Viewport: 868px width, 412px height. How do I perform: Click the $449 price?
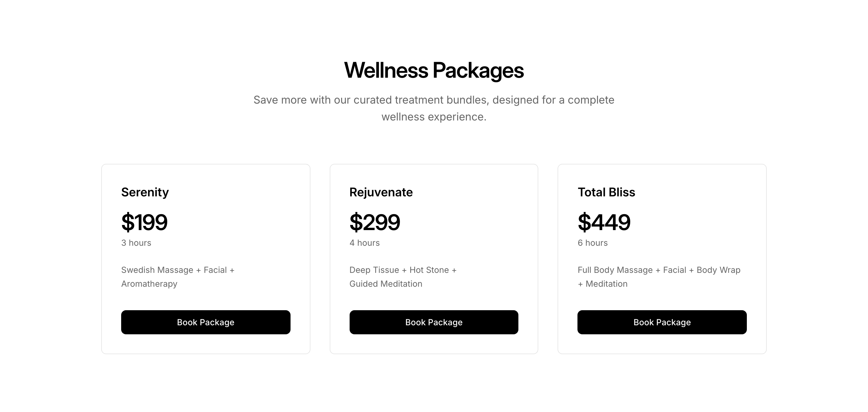tap(604, 222)
